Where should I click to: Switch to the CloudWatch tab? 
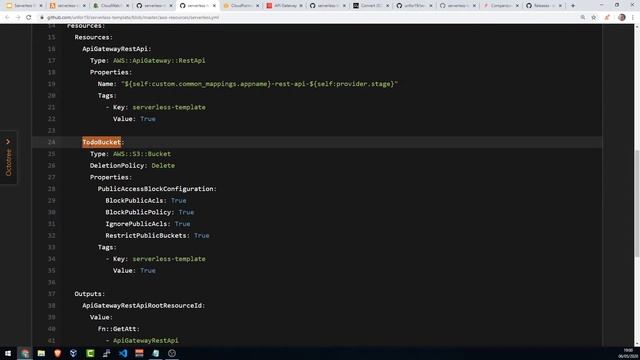click(x=110, y=6)
